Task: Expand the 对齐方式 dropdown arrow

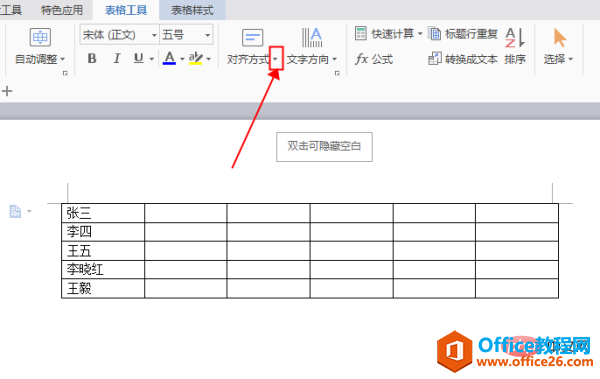Action: pos(276,59)
